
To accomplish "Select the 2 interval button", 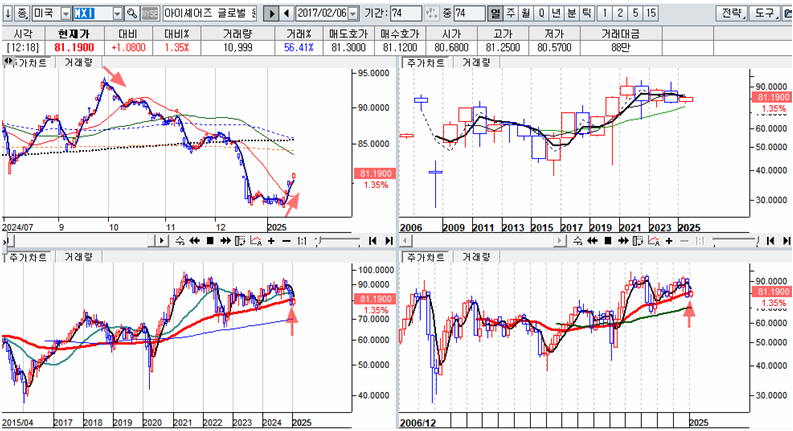I will point(620,13).
